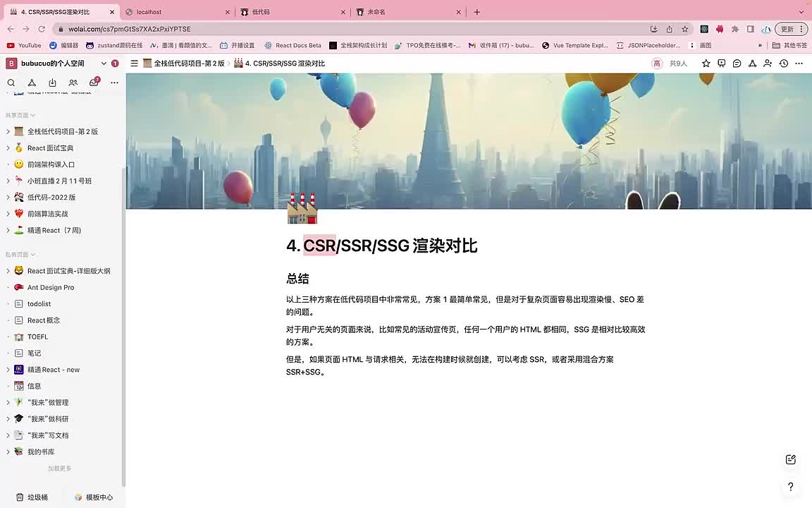Expand 前端算法实战 tree item
The height and width of the screenshot is (508, 812).
8,214
